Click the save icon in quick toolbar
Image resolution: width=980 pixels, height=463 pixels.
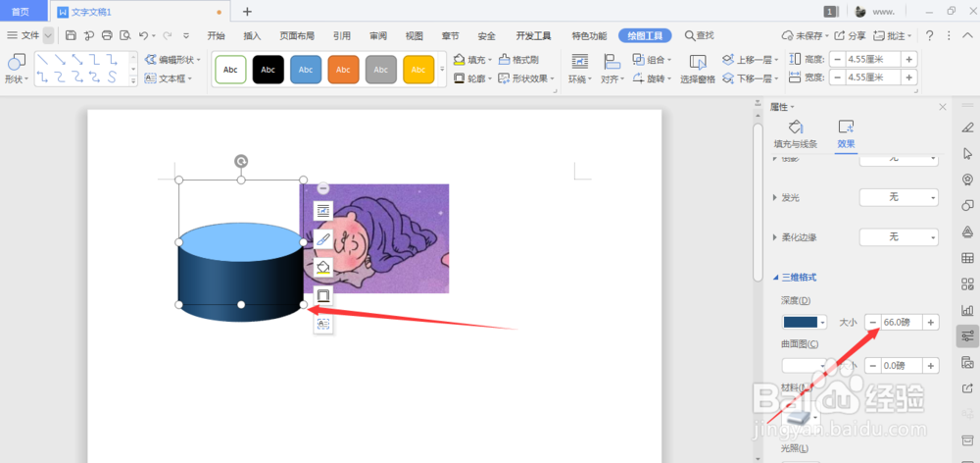[x=72, y=35]
